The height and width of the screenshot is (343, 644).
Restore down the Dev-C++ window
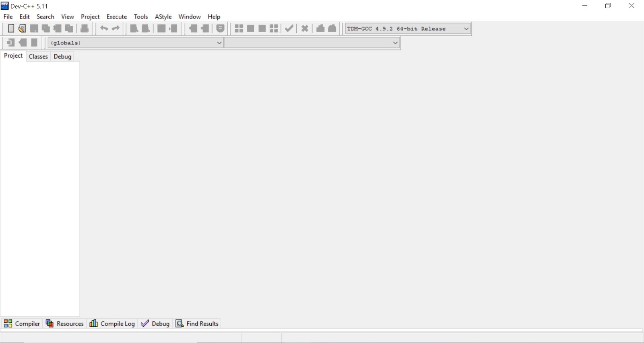click(608, 6)
